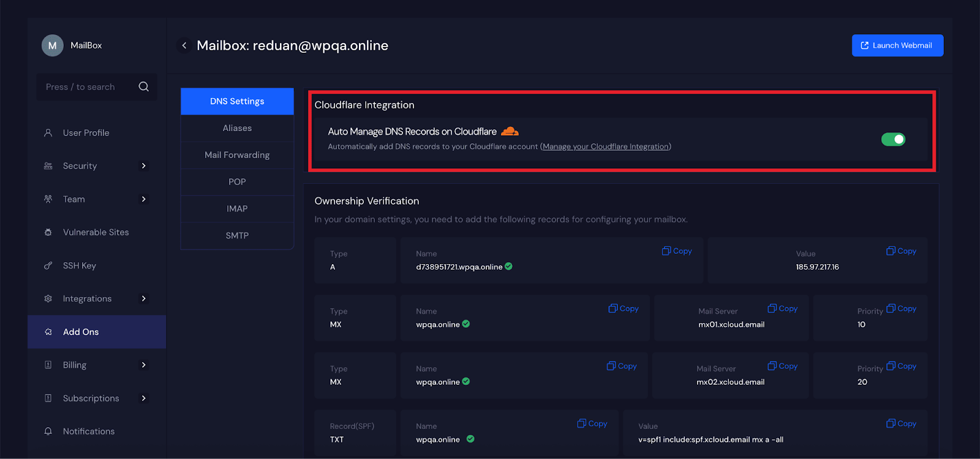This screenshot has height=459, width=980.
Task: Copy the SPF TXT record value
Action: (901, 424)
